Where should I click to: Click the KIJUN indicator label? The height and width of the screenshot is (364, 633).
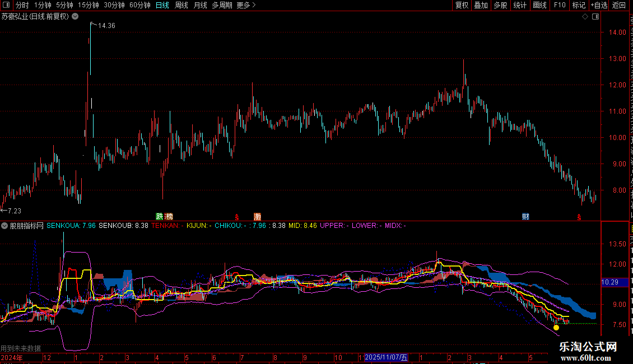click(x=199, y=226)
